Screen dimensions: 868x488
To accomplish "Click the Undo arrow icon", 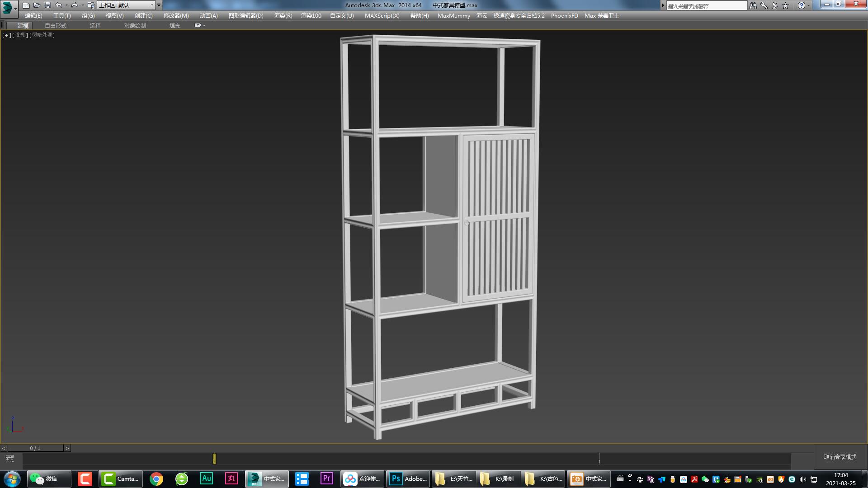I will tap(59, 5).
